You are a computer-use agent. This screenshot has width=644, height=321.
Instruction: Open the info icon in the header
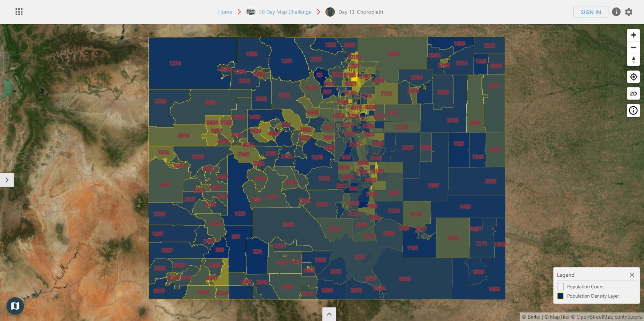coord(616,12)
